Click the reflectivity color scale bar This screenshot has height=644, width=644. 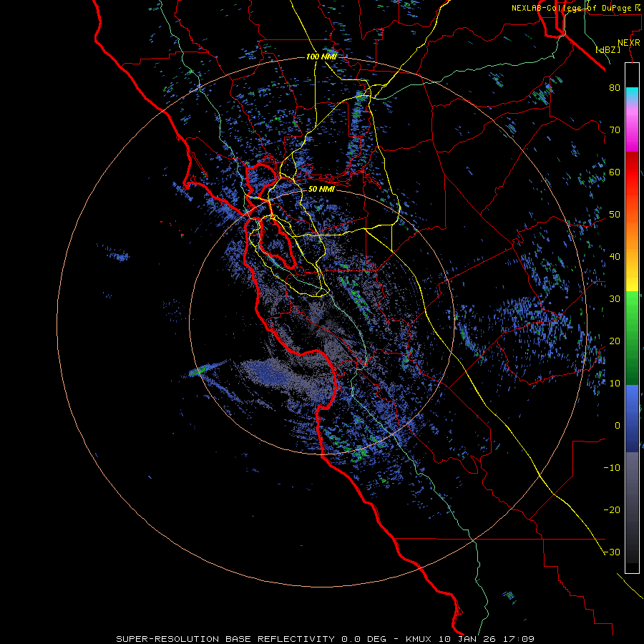click(x=632, y=318)
